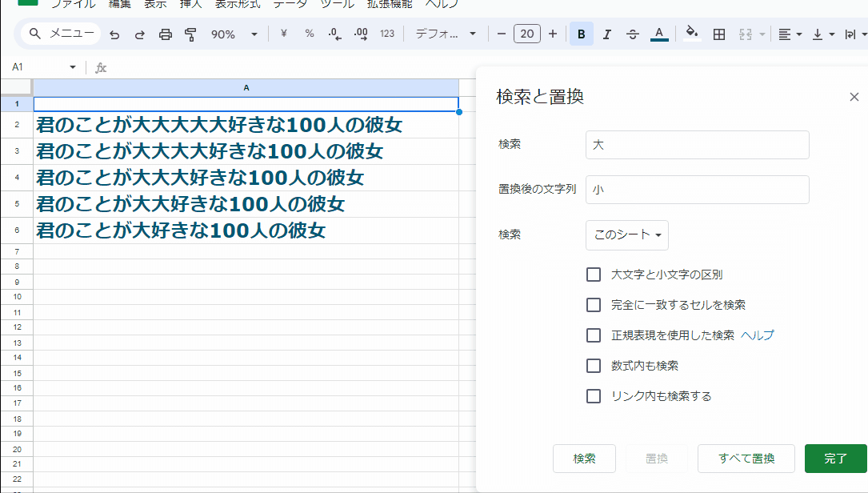868x493 pixels.
Task: Enable 完全に一致するセルを検索 checkbox
Action: [594, 305]
